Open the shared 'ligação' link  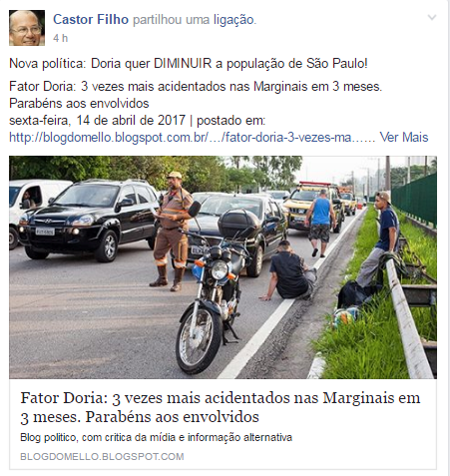click(x=233, y=20)
